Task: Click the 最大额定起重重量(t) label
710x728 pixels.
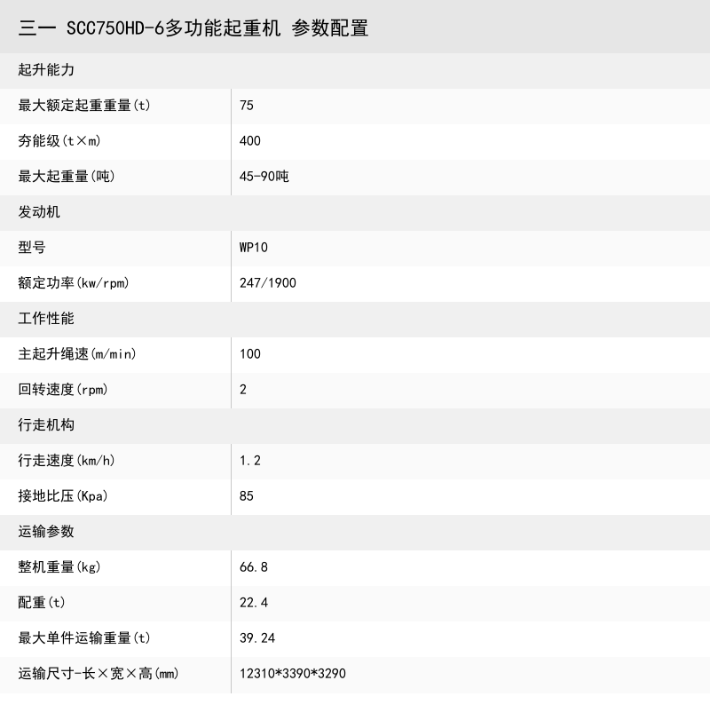Action: coord(84,106)
